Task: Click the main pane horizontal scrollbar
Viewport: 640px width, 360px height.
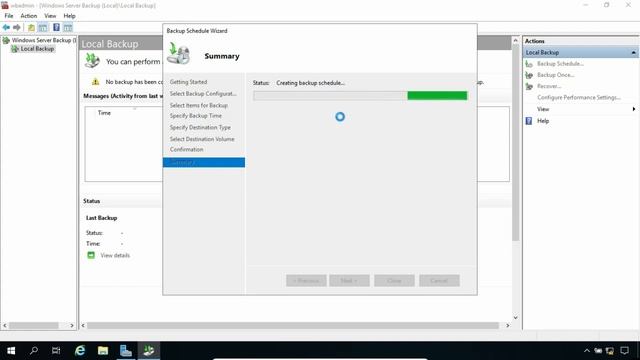Action: point(293,325)
